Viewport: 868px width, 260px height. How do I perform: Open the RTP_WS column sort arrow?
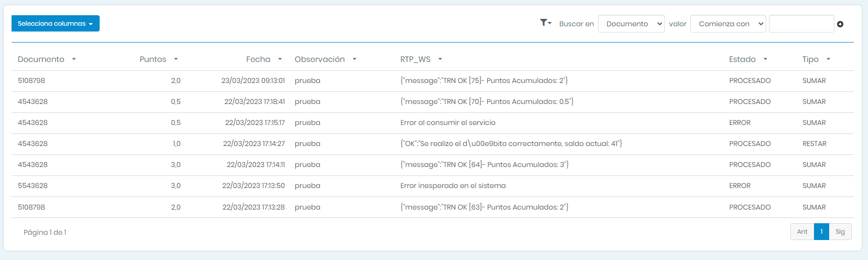(x=440, y=59)
